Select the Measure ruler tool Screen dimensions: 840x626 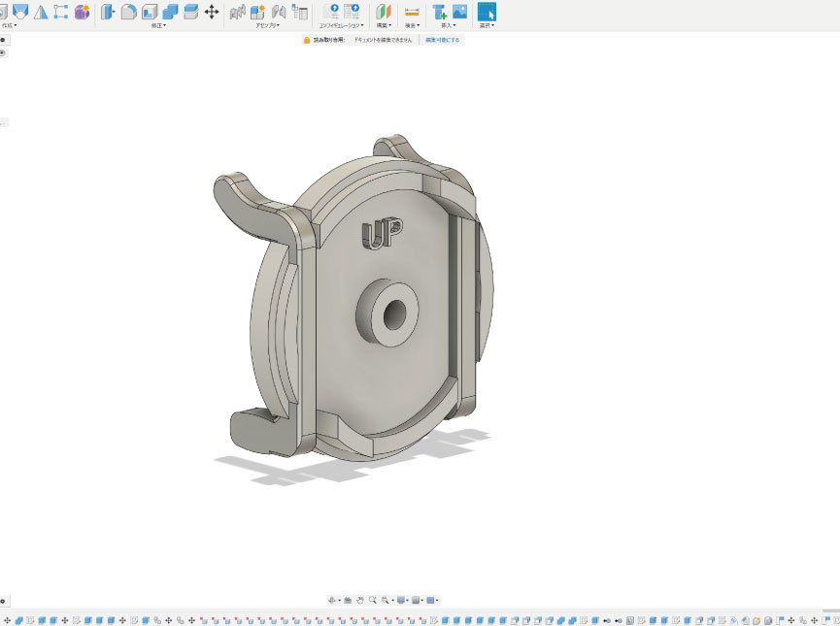point(412,12)
